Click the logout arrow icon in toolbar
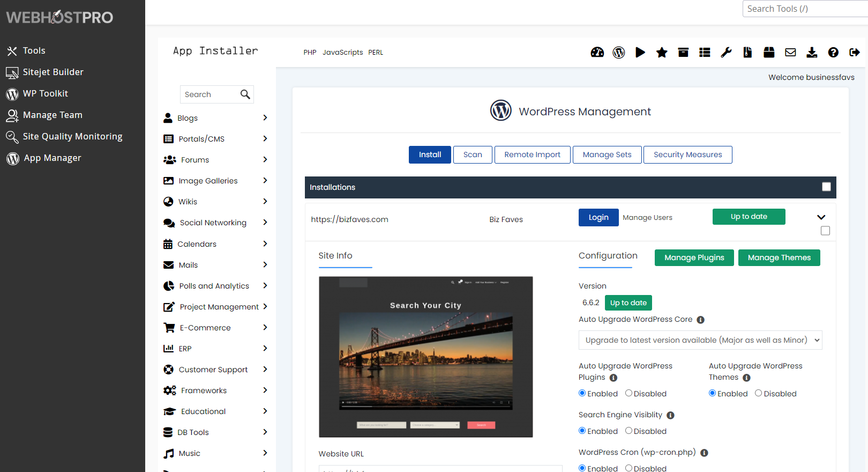868x472 pixels. 855,52
